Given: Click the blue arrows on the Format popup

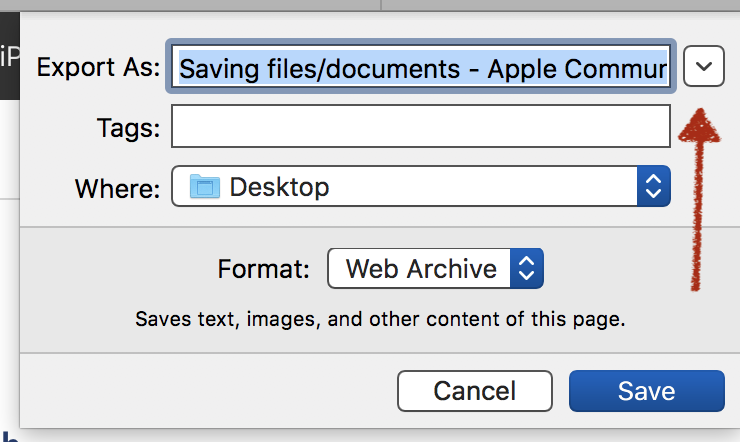Looking at the screenshot, I should (526, 268).
